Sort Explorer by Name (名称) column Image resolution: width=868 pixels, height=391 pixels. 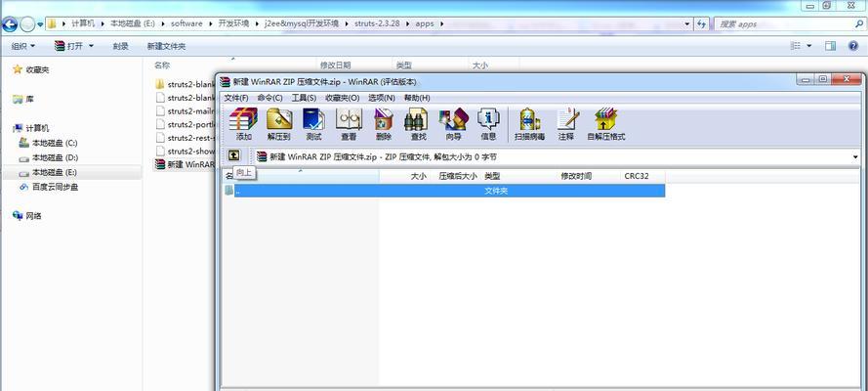coord(162,65)
